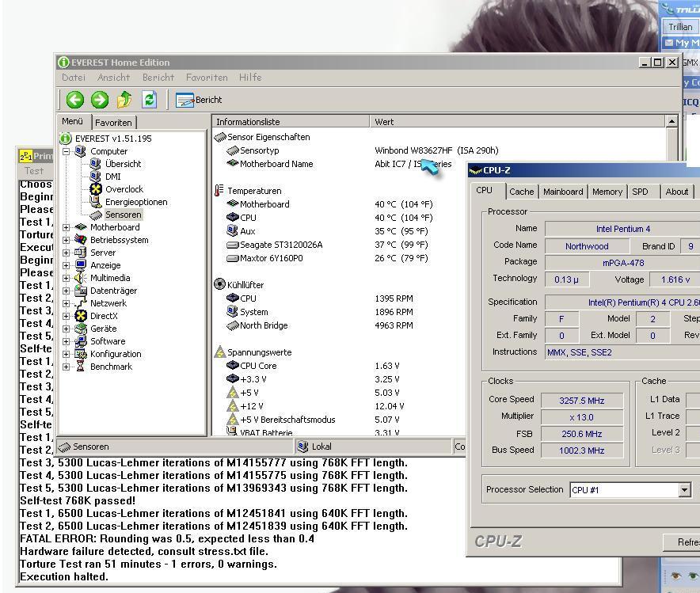The image size is (700, 593).
Task: Expand the Multimedia tree node
Action: 66,278
